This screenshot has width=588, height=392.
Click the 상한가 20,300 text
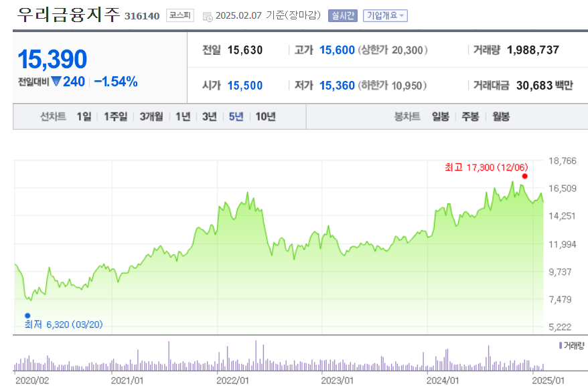(x=392, y=50)
